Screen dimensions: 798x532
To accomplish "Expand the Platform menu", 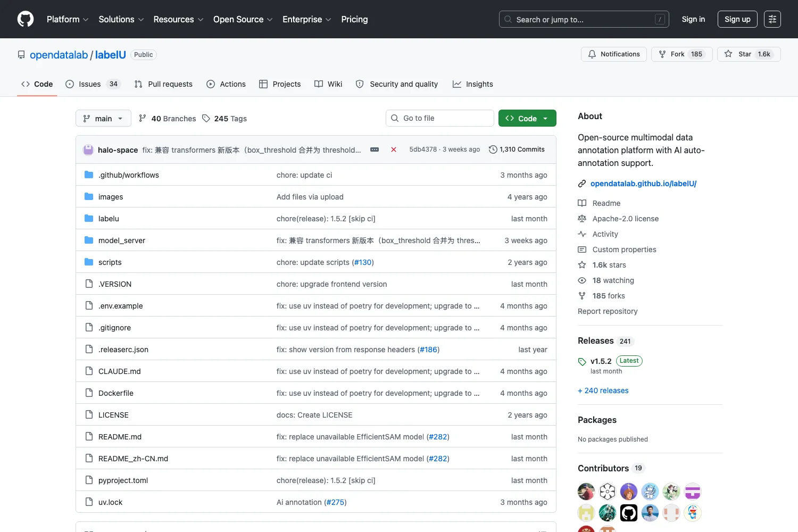I will (x=68, y=19).
